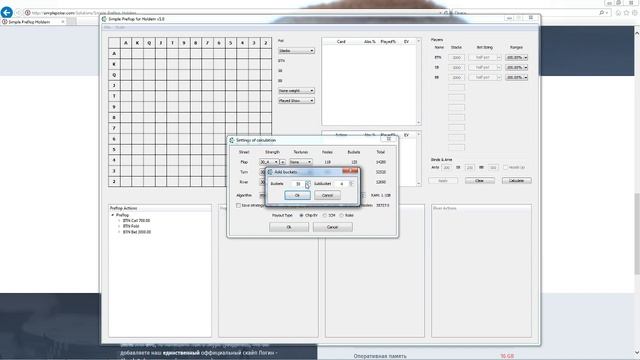The image size is (640, 360).
Task: Click the SB stack input field
Action: click(457, 67)
